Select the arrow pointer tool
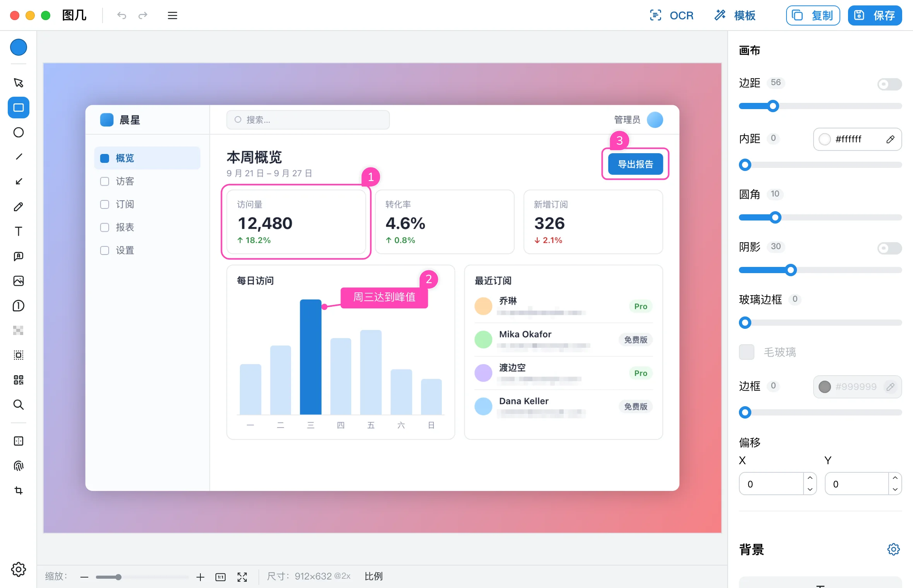 point(19,83)
